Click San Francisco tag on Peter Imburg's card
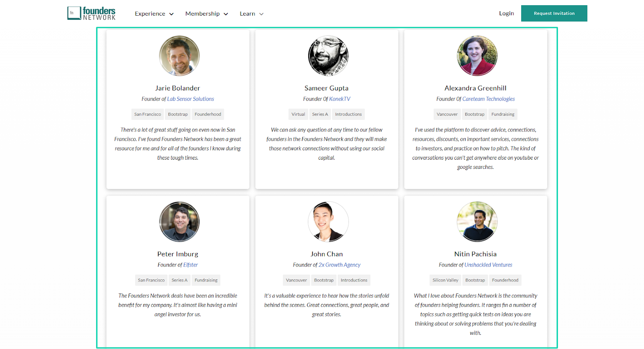The image size is (644, 349). coord(151,280)
